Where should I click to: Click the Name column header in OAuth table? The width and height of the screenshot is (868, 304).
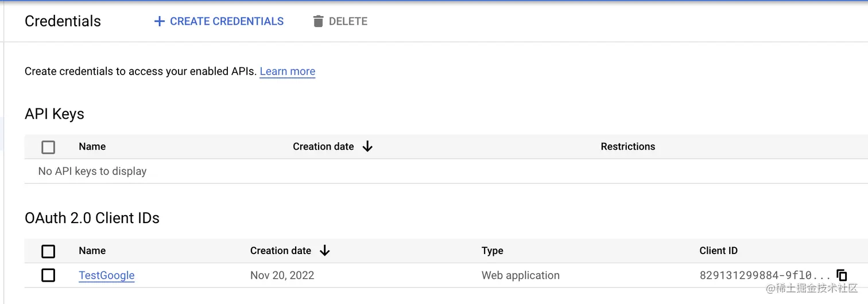coord(92,251)
